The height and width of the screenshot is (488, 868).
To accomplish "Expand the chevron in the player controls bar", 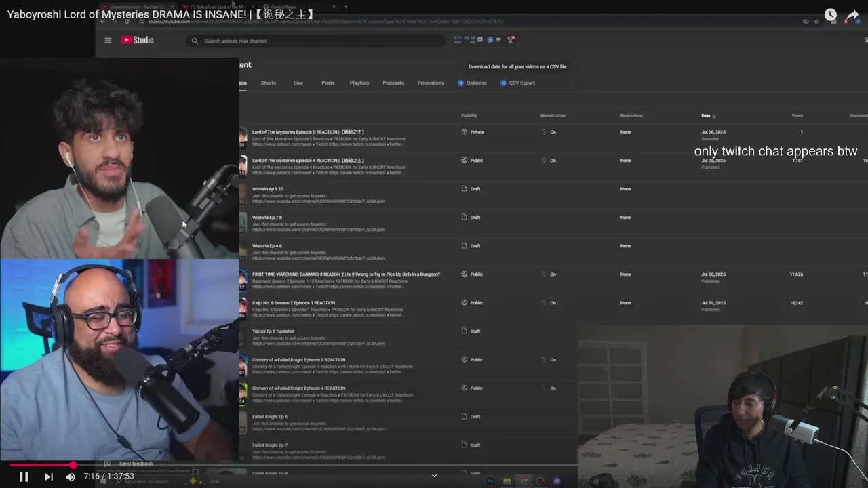I will pos(435,476).
